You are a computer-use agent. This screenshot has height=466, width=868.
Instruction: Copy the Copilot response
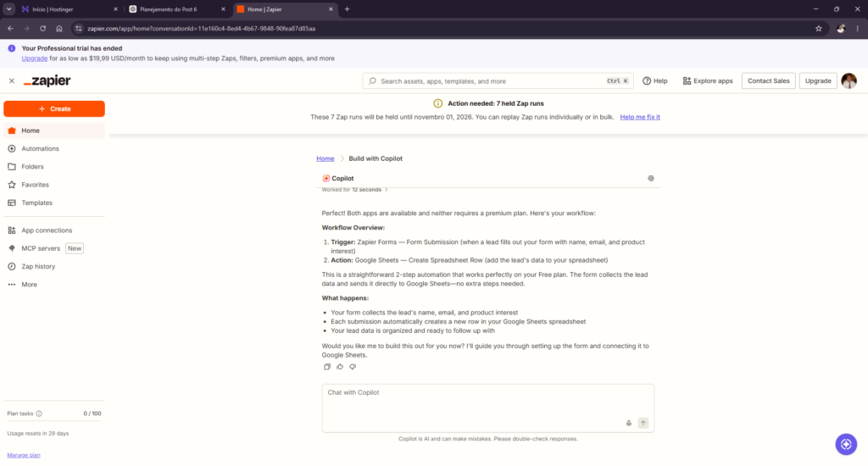[x=327, y=367]
